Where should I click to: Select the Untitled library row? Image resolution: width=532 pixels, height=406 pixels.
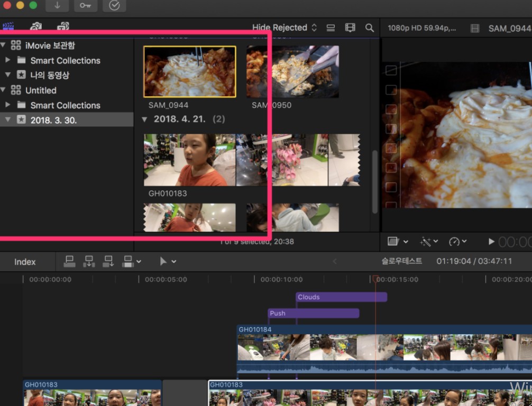click(67, 90)
